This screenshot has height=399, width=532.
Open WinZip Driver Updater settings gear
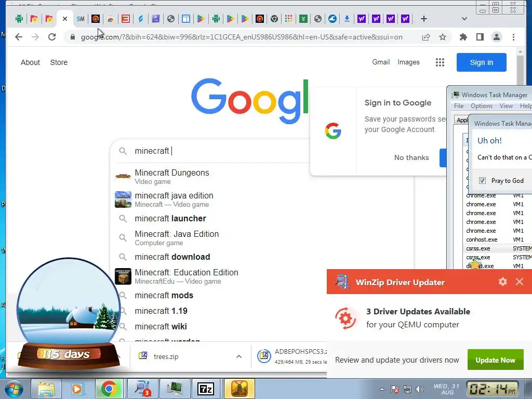coord(503,282)
